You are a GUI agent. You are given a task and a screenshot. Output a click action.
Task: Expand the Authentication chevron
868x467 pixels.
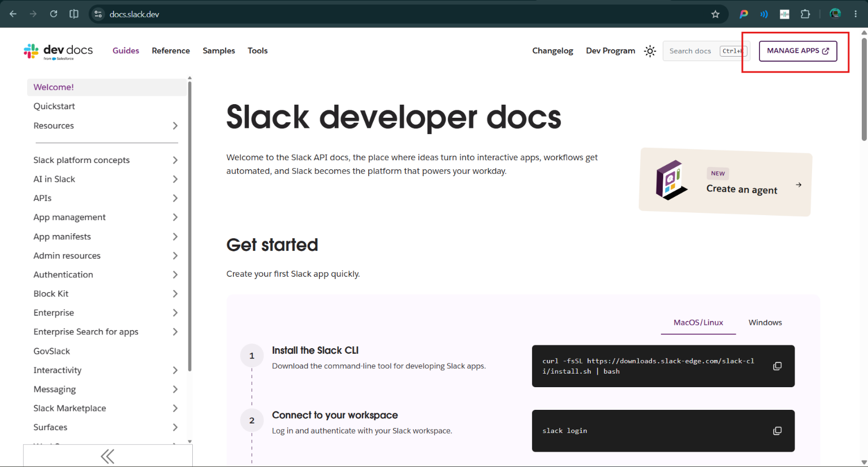pyautogui.click(x=175, y=275)
